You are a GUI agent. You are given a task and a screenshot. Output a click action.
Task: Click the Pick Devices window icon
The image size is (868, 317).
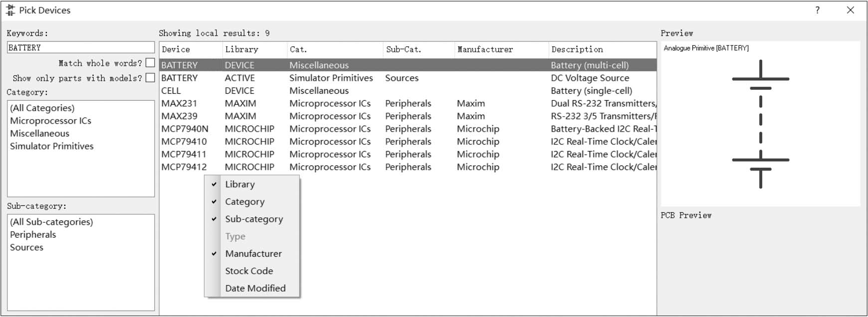(x=10, y=10)
